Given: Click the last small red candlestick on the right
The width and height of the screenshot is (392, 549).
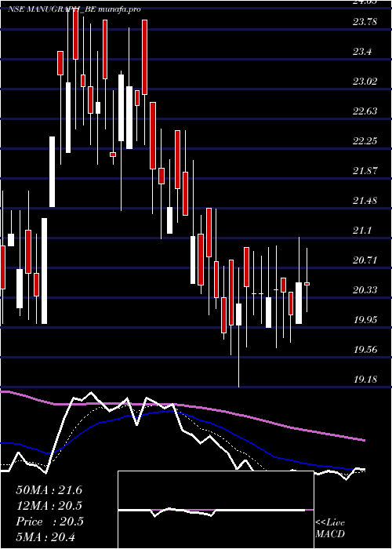Looking at the screenshot, I should click(307, 284).
